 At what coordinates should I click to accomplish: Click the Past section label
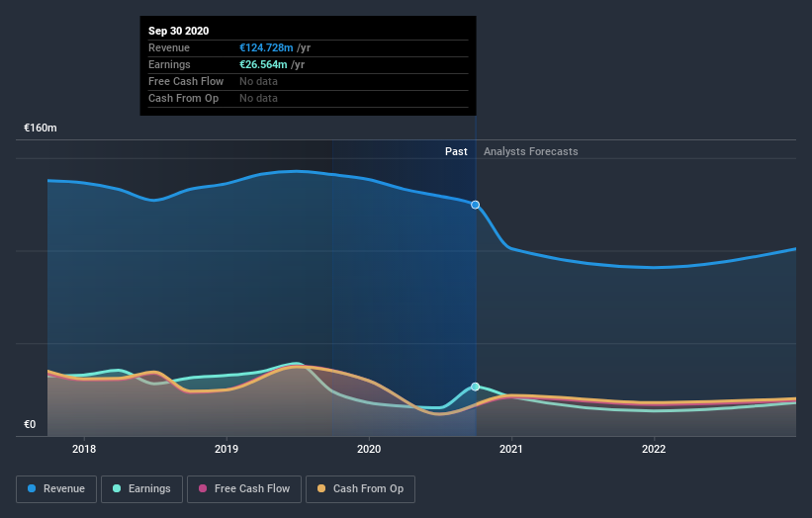(x=456, y=151)
